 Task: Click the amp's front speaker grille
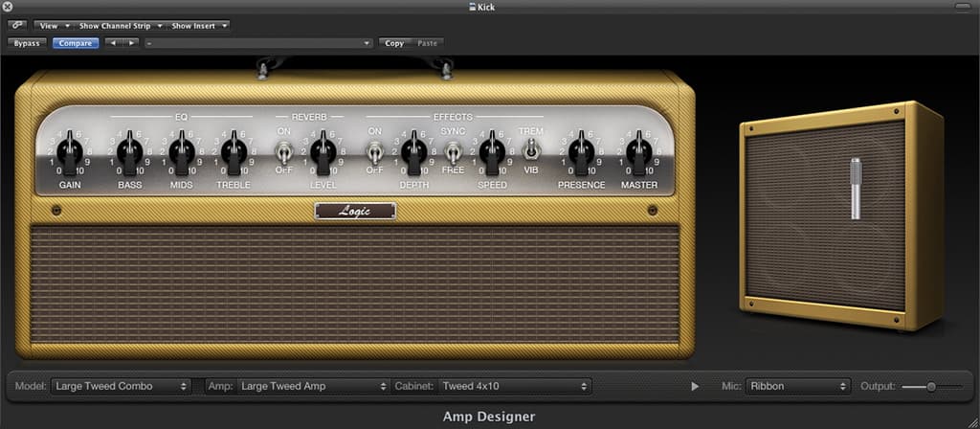pyautogui.click(x=355, y=284)
